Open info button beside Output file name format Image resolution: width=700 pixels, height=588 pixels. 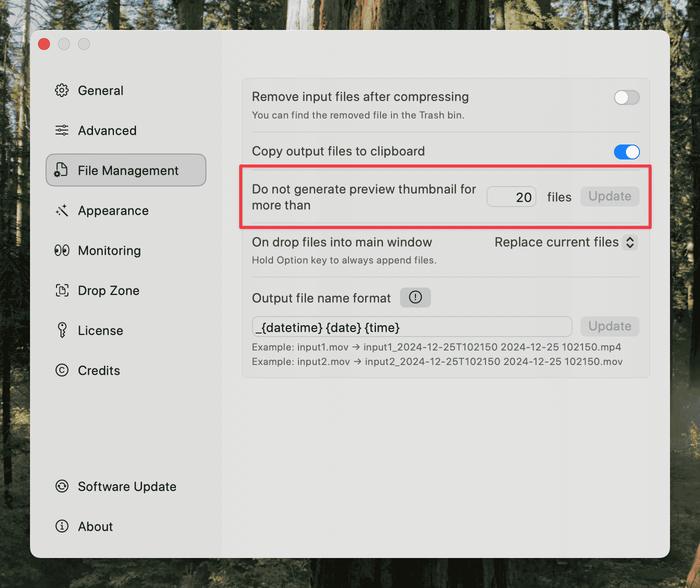pyautogui.click(x=415, y=297)
